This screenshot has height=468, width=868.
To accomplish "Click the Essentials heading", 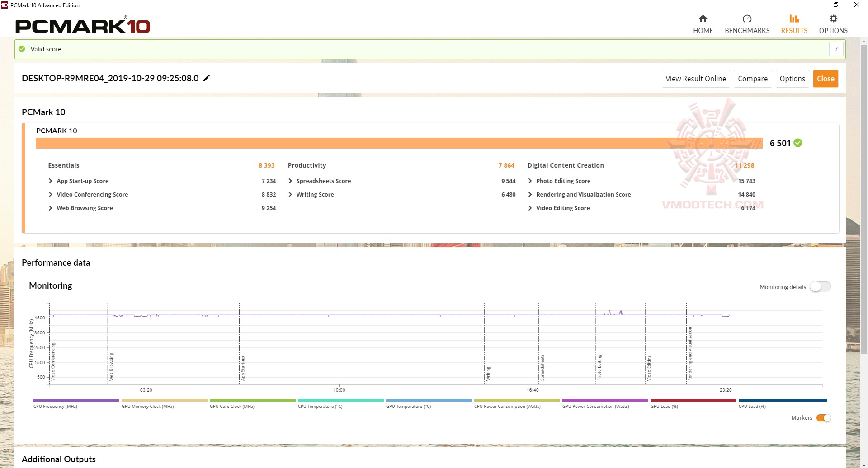I will coord(64,165).
